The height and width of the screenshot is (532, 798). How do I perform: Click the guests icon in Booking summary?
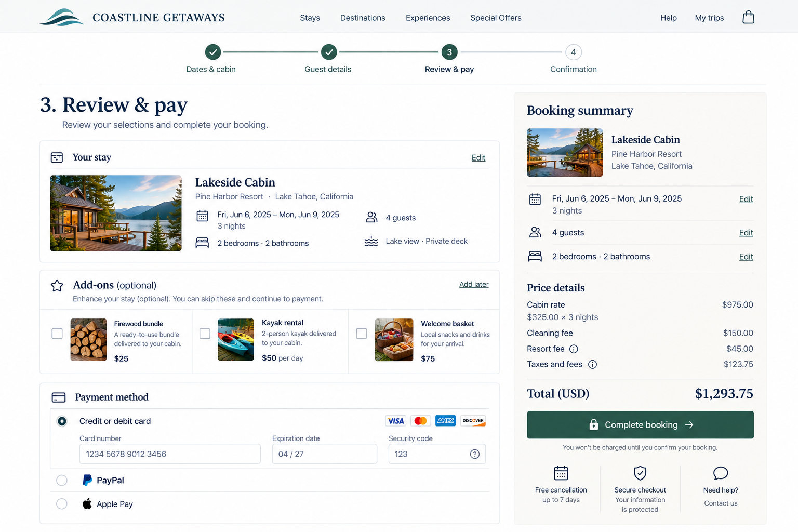pos(535,232)
